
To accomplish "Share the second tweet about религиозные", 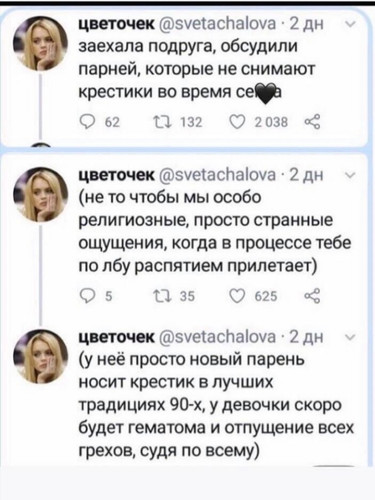I will pyautogui.click(x=312, y=296).
